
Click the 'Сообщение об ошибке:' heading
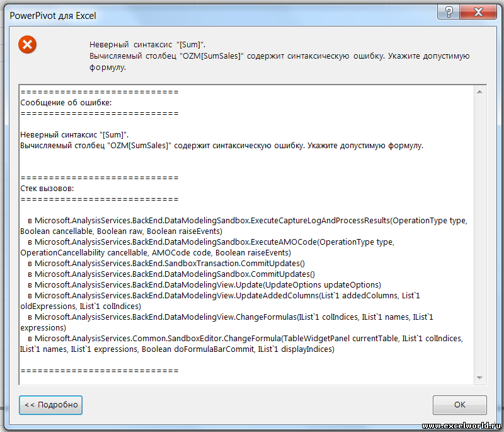pyautogui.click(x=66, y=103)
